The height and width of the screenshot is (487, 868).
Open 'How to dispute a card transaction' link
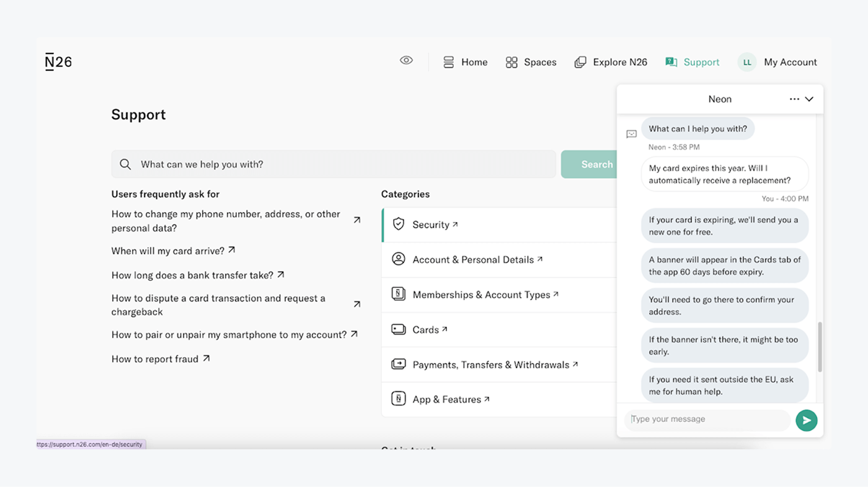[218, 305]
